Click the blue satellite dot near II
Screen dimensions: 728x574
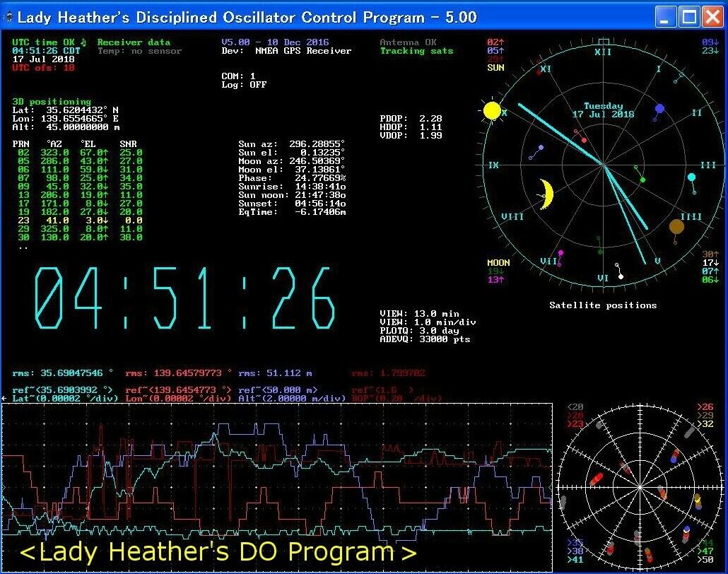pyautogui.click(x=660, y=109)
